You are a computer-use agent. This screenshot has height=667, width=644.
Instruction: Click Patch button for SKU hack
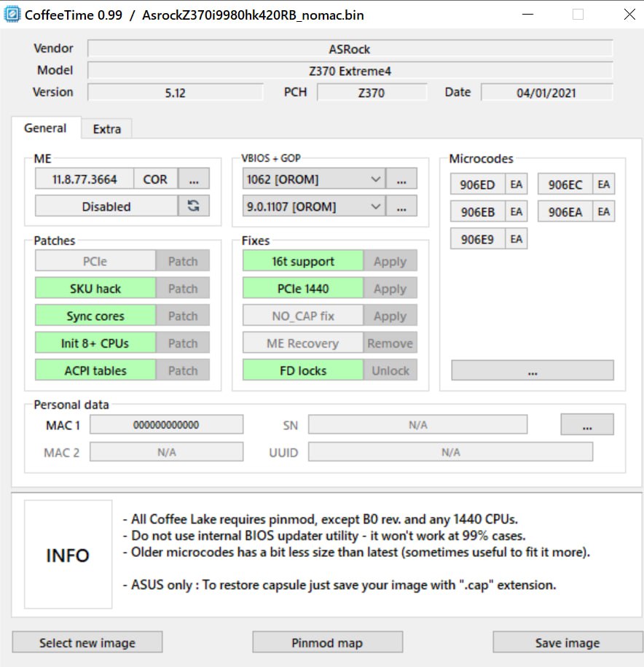[x=183, y=288]
